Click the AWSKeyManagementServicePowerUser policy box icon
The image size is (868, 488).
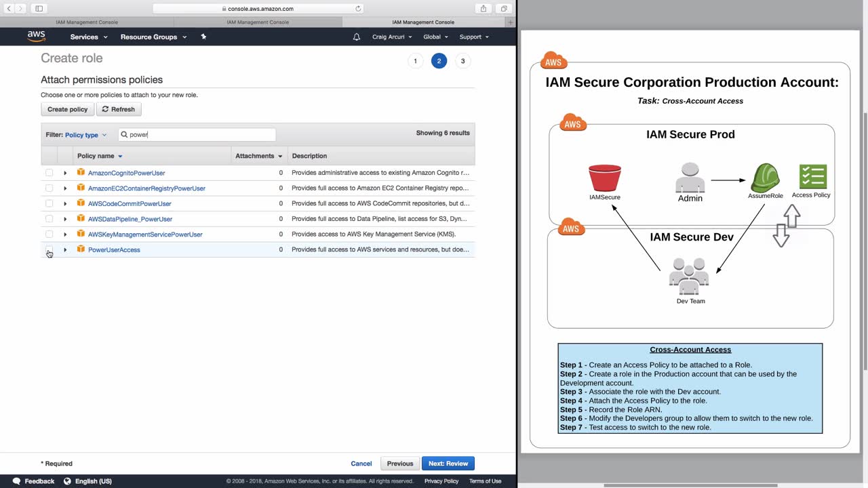(81, 234)
